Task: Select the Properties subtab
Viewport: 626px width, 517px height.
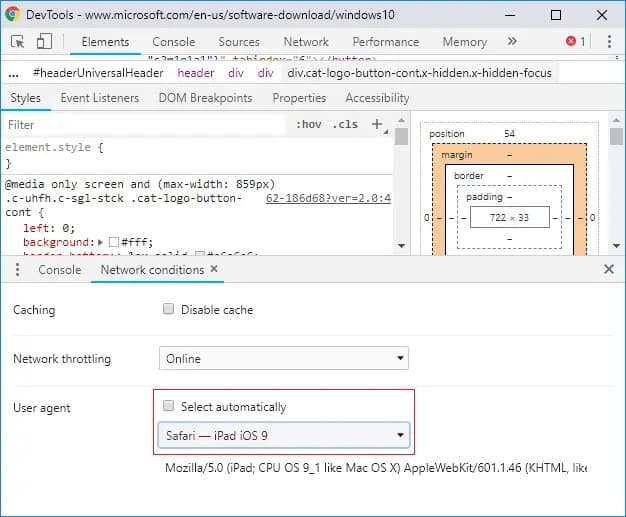Action: [299, 98]
